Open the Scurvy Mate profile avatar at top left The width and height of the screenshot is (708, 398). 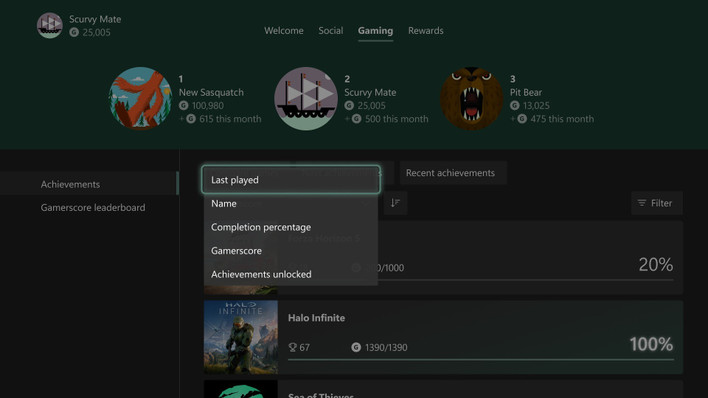point(50,25)
